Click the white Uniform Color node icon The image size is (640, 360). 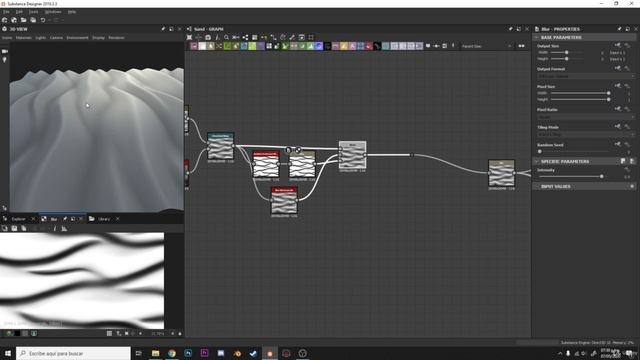pos(202,46)
